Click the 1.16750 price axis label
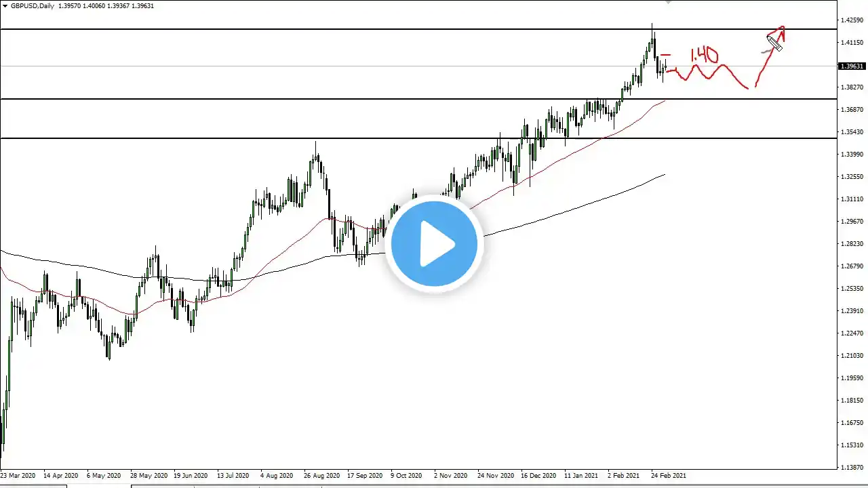The width and height of the screenshot is (868, 488). (852, 423)
